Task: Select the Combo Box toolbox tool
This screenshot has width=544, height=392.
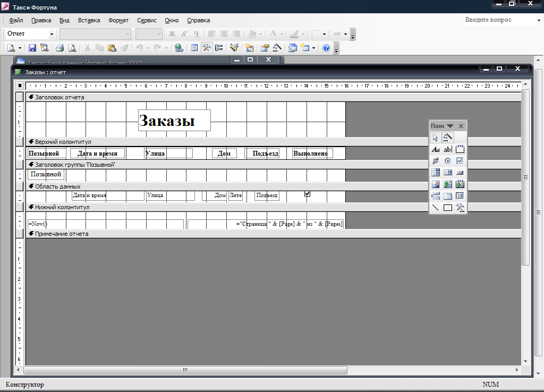Action: click(x=436, y=173)
